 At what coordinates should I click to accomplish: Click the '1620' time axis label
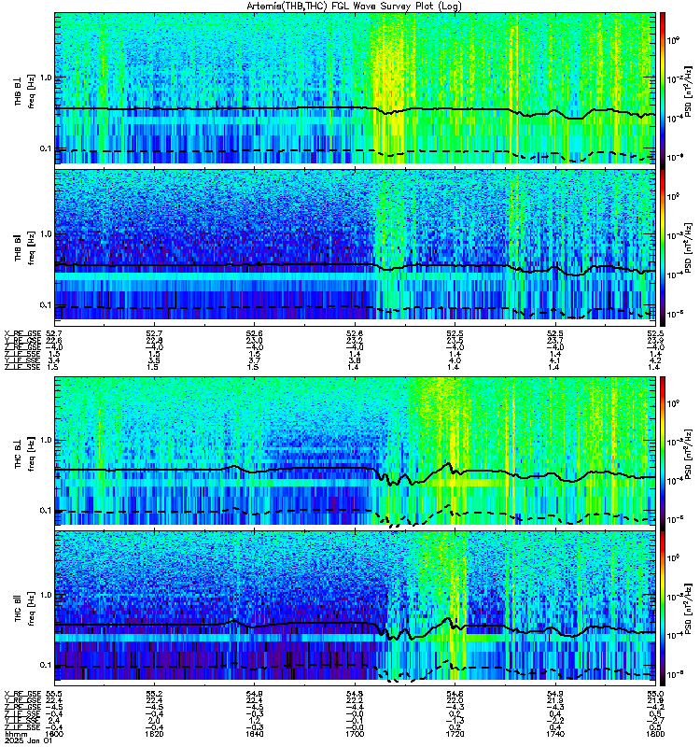(154, 734)
